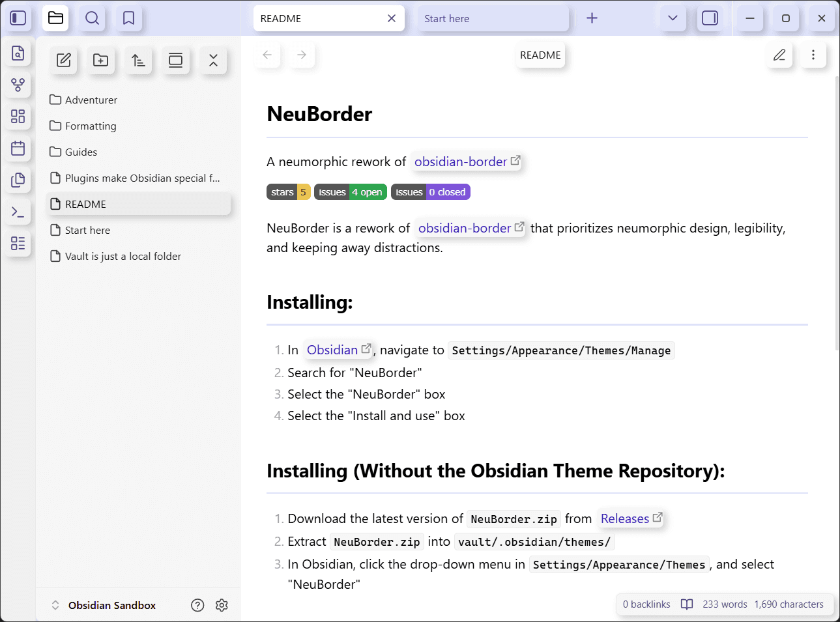
Task: Switch to the Start here tab
Action: [493, 18]
